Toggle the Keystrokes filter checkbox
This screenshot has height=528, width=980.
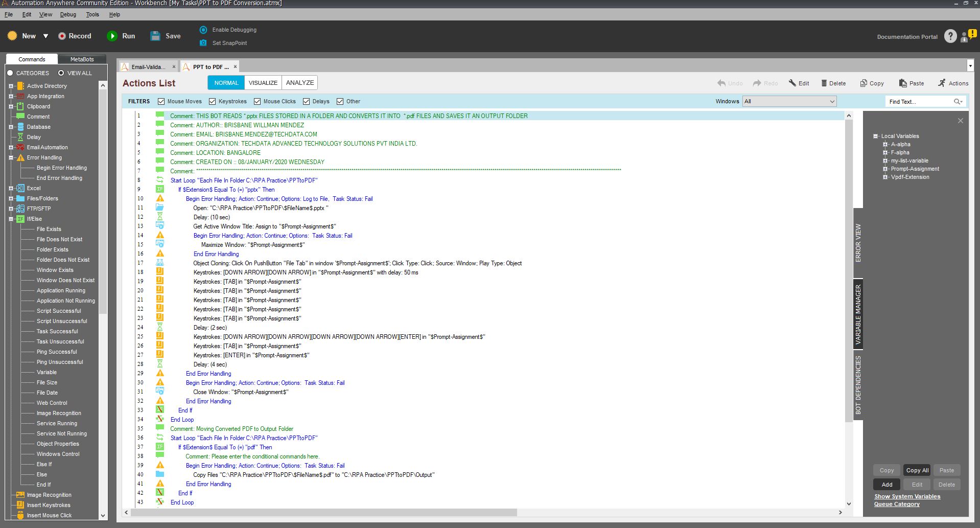click(213, 102)
